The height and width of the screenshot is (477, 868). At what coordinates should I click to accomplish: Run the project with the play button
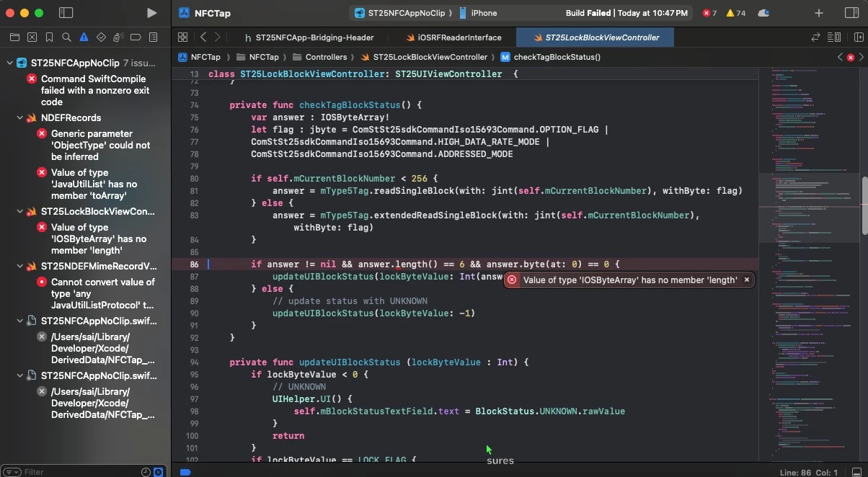coord(151,13)
